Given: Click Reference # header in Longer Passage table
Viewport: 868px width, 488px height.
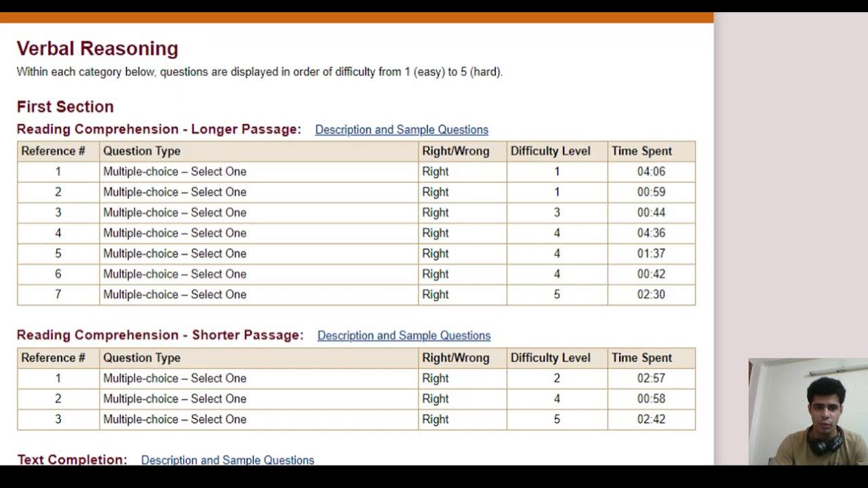Looking at the screenshot, I should (53, 151).
